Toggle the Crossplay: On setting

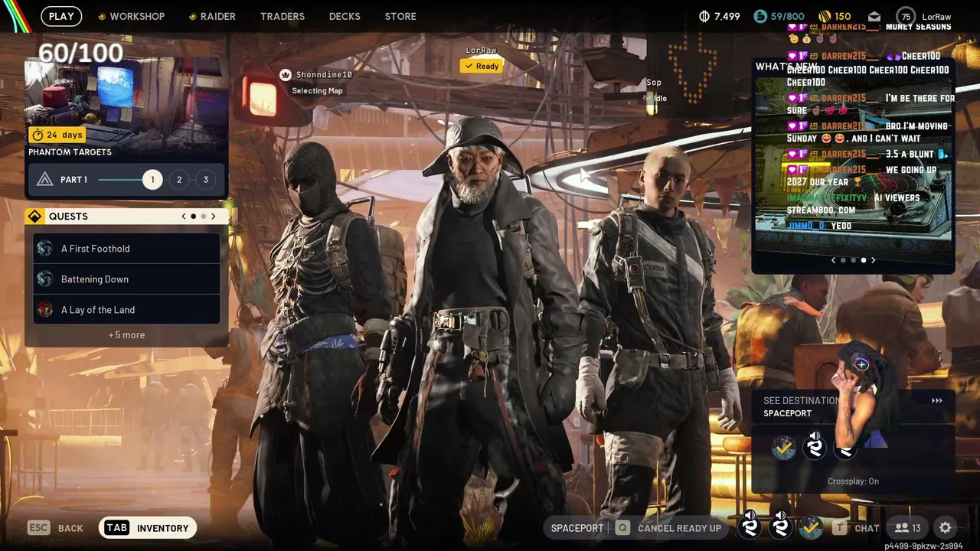853,481
